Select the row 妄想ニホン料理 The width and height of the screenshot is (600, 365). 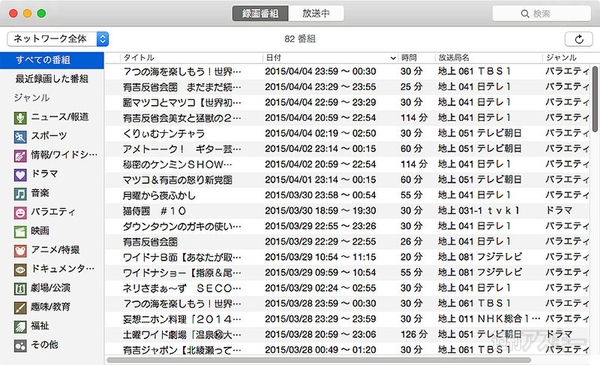click(x=347, y=319)
